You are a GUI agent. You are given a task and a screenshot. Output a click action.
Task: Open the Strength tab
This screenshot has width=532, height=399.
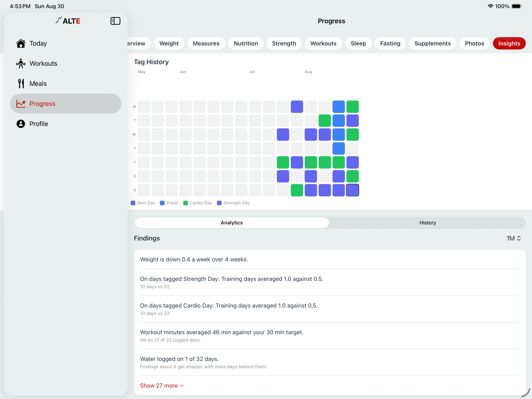[x=284, y=43]
